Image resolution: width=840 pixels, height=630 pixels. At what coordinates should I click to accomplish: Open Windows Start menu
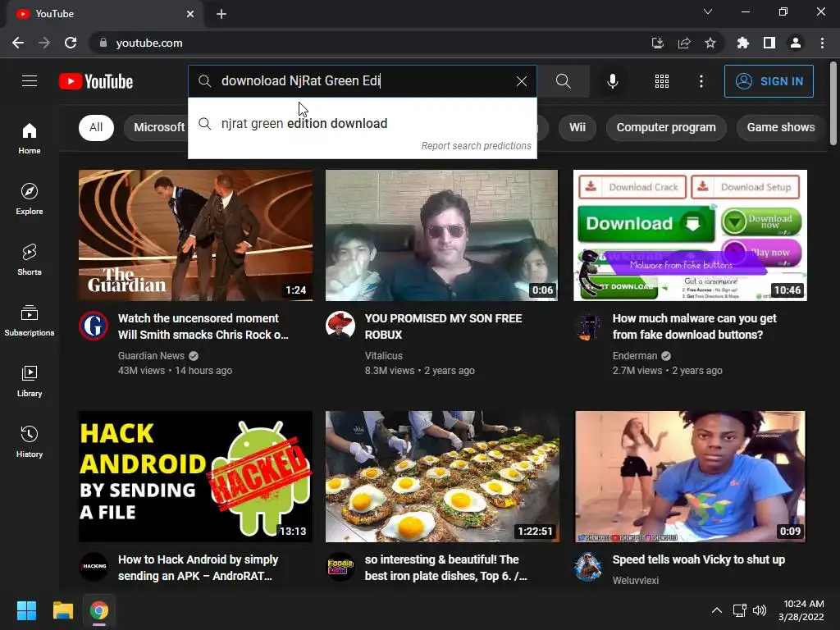pyautogui.click(x=26, y=610)
